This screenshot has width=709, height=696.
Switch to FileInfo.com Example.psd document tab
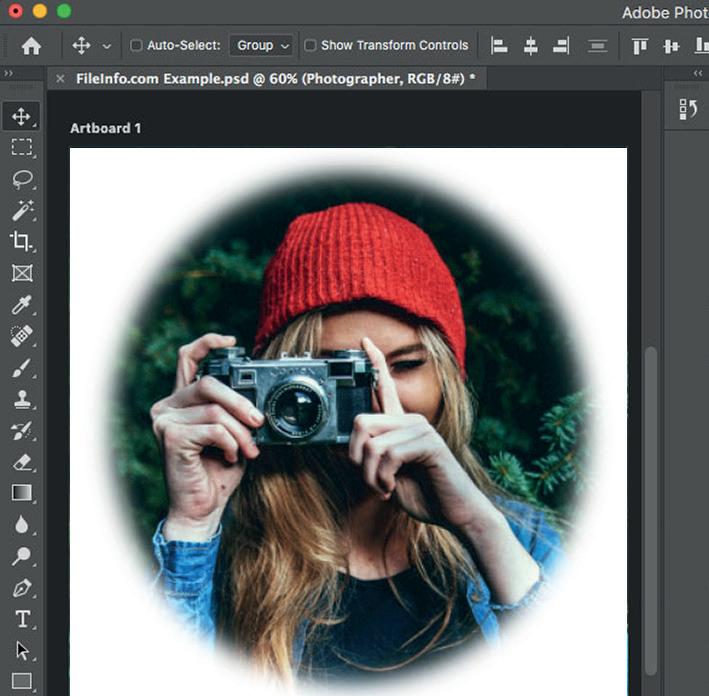click(x=270, y=78)
